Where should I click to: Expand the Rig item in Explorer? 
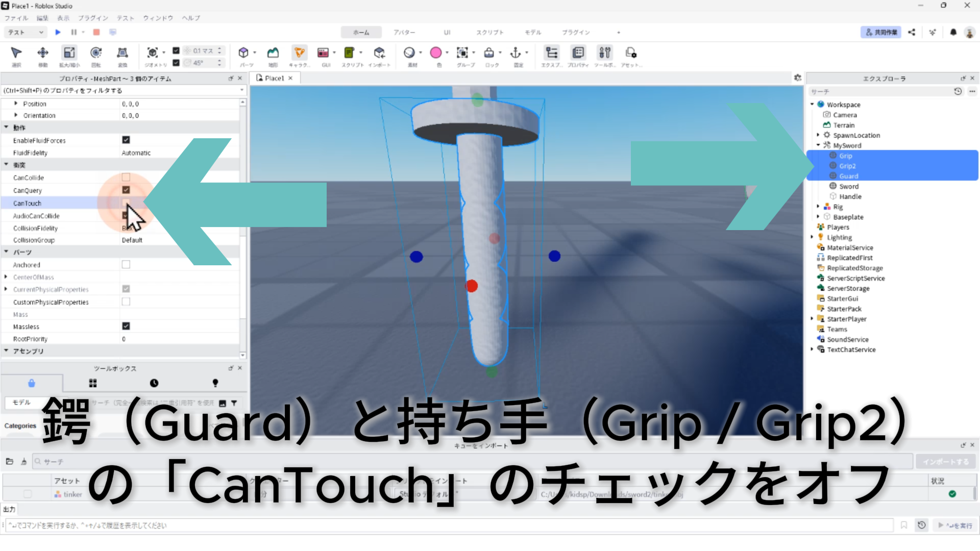pyautogui.click(x=818, y=207)
